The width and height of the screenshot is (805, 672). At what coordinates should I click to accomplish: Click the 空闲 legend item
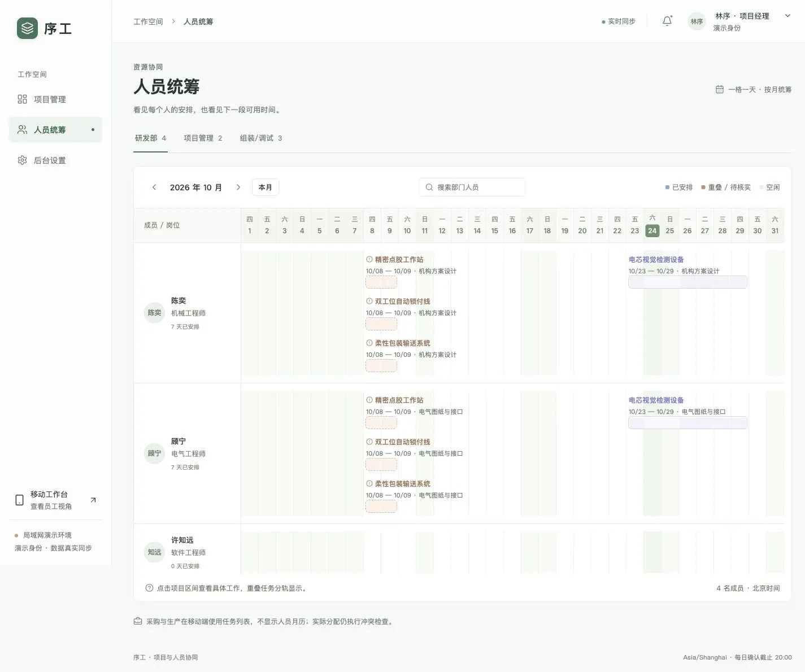tap(770, 187)
